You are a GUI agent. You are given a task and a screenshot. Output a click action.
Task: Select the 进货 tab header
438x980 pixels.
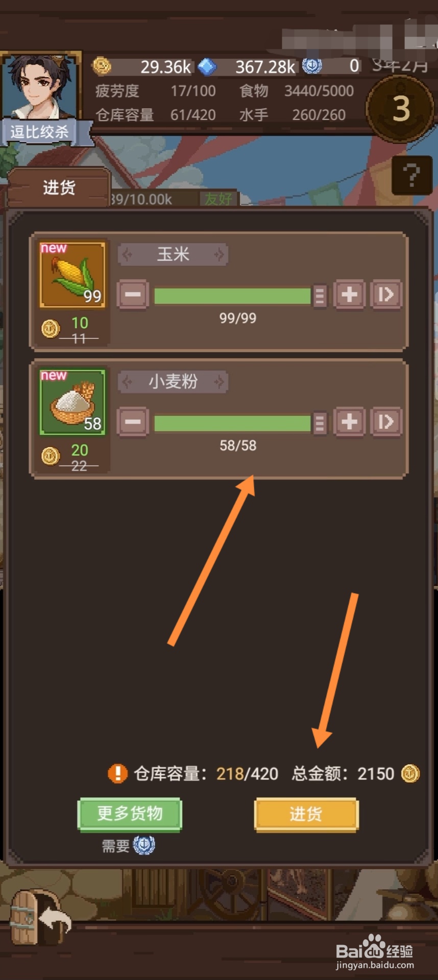[59, 188]
